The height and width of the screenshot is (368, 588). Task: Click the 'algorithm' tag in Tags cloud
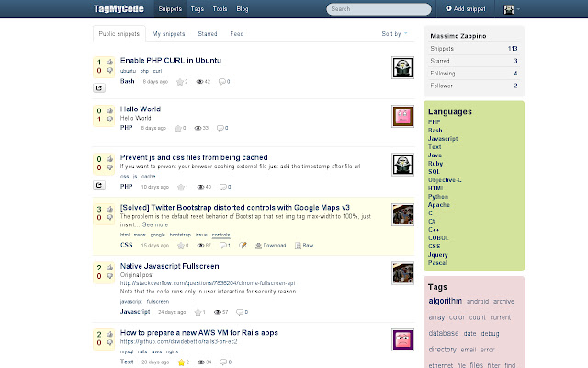coord(445,301)
